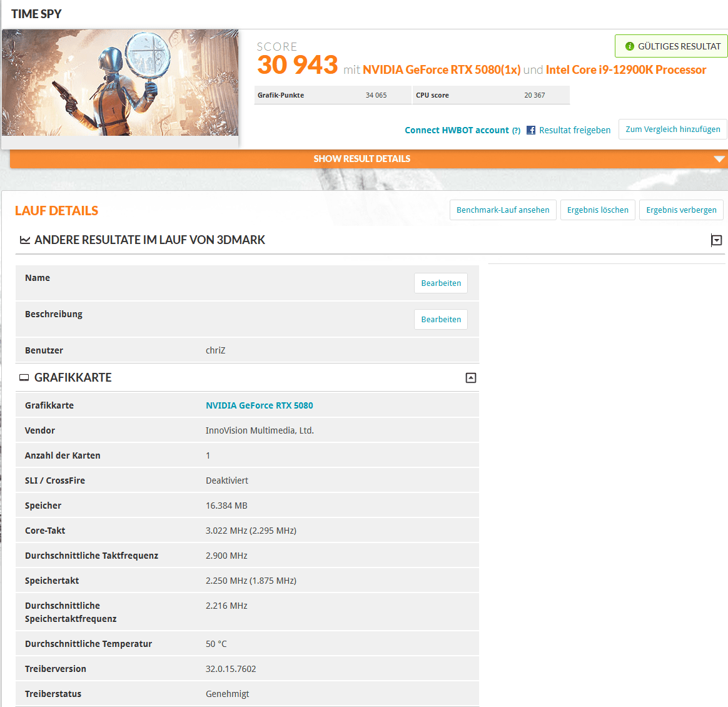The width and height of the screenshot is (728, 707).
Task: Click CPU score value 20 367
Action: click(534, 95)
